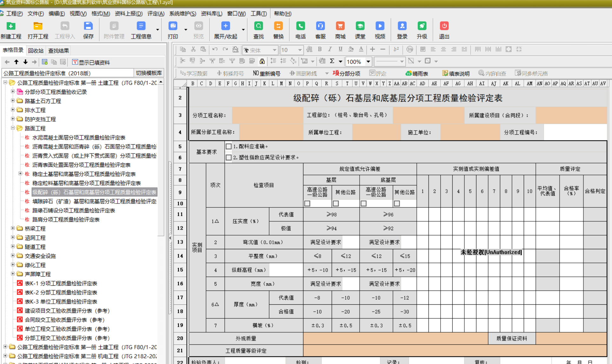Click the 外观质量 input cell

396,338
